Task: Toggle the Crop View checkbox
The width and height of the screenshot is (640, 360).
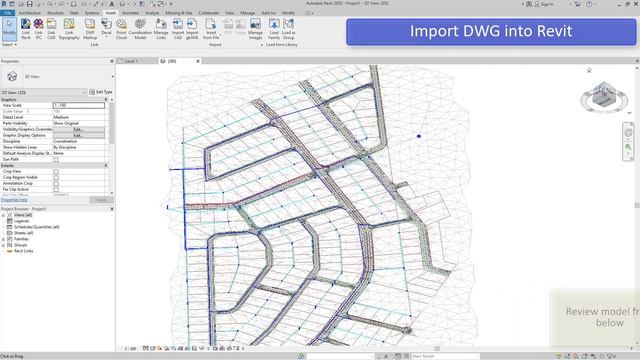Action: [x=56, y=171]
